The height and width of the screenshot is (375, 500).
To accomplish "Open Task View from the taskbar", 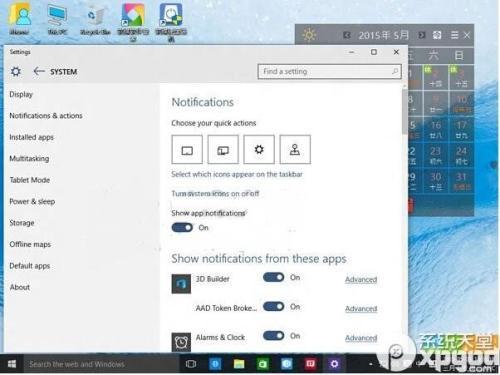I will click(x=191, y=364).
